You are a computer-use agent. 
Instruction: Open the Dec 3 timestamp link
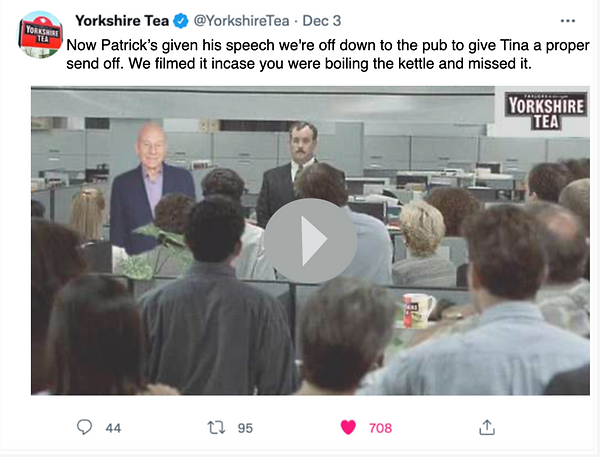(x=321, y=21)
